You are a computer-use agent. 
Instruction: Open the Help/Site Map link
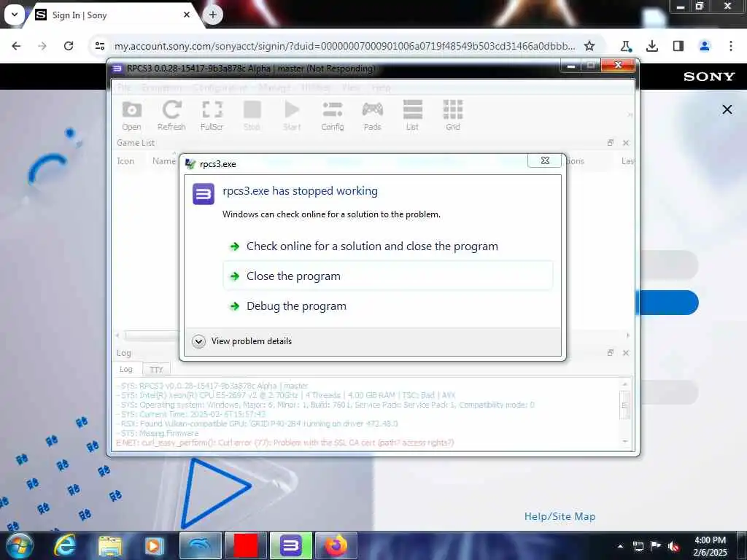click(560, 516)
